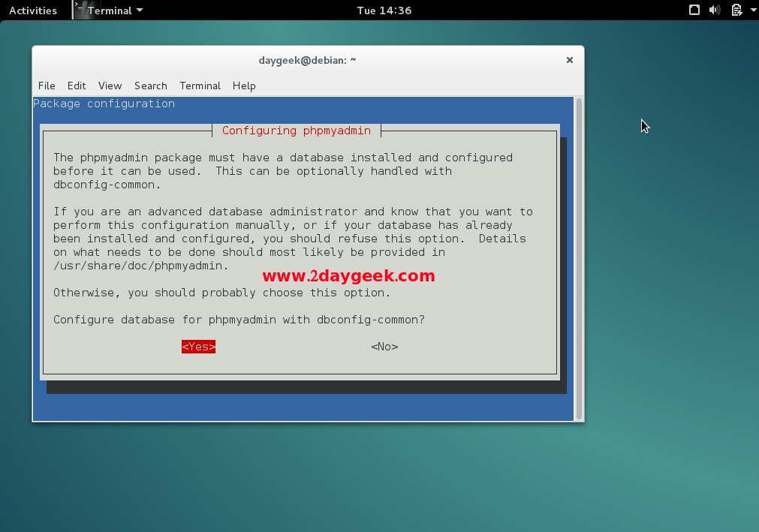
Task: Click the terminal vertical scrollbar
Action: pos(579,259)
